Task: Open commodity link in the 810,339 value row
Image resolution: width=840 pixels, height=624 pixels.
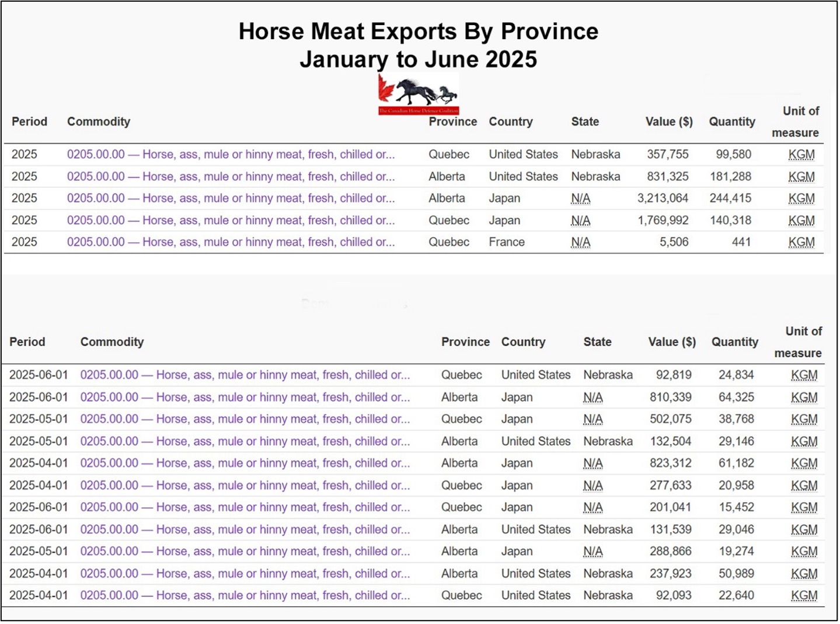Action: tap(245, 398)
